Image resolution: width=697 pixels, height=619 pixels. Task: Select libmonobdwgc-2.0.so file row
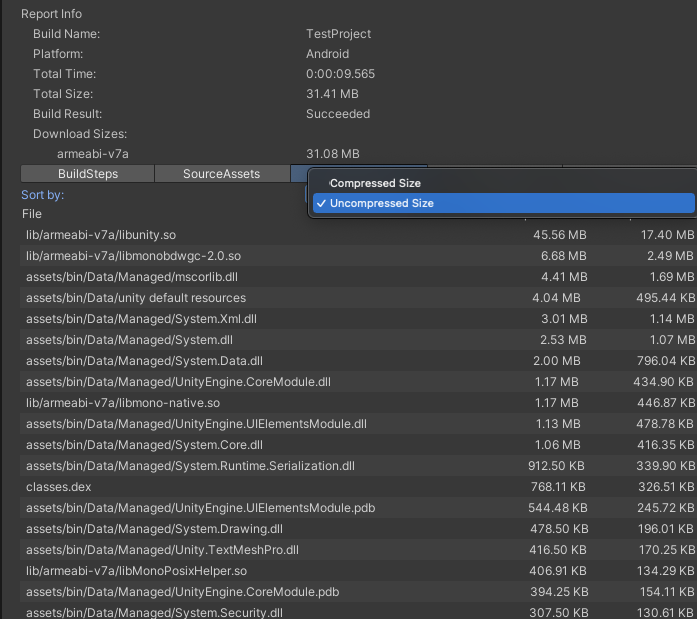(358, 256)
